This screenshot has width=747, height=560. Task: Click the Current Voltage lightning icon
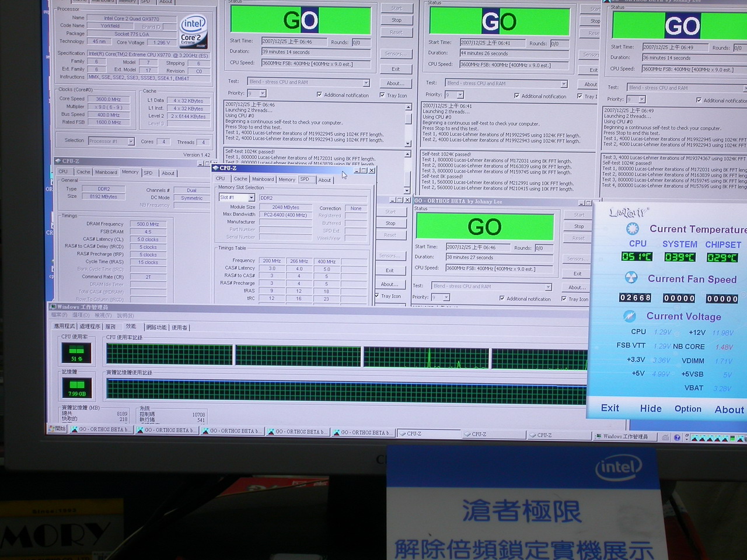pyautogui.click(x=629, y=316)
